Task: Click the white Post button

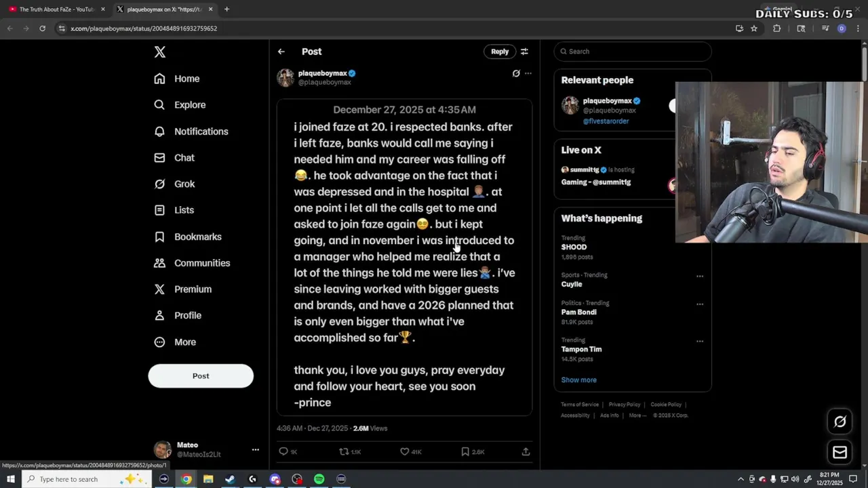Action: pyautogui.click(x=201, y=376)
